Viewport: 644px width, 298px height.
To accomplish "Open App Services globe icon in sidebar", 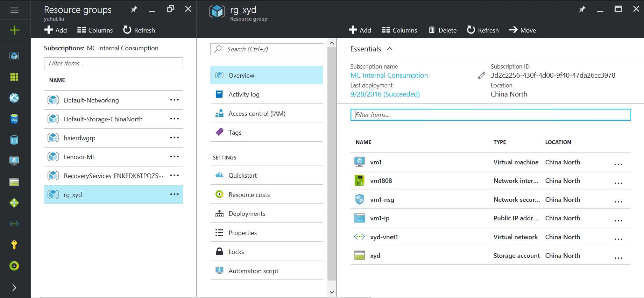I will tap(14, 98).
